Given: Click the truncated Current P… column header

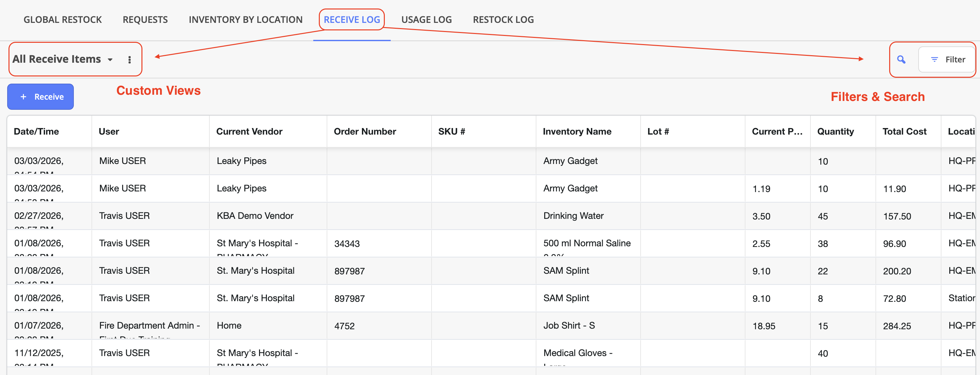Looking at the screenshot, I should [777, 132].
